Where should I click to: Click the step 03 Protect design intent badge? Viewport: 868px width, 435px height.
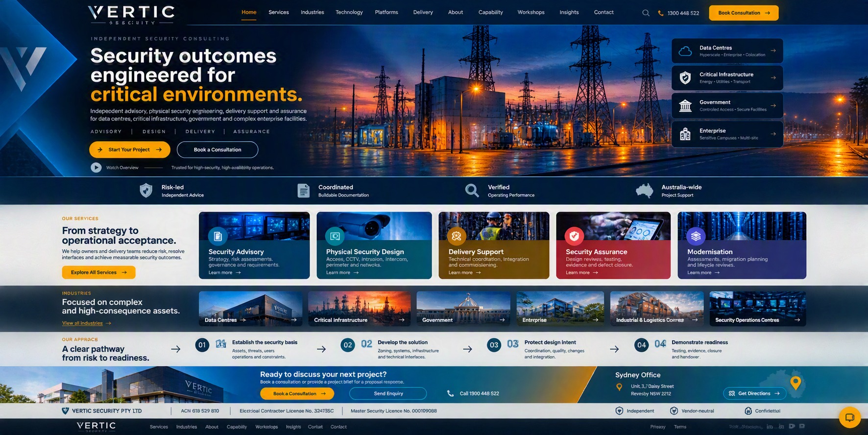(x=494, y=345)
